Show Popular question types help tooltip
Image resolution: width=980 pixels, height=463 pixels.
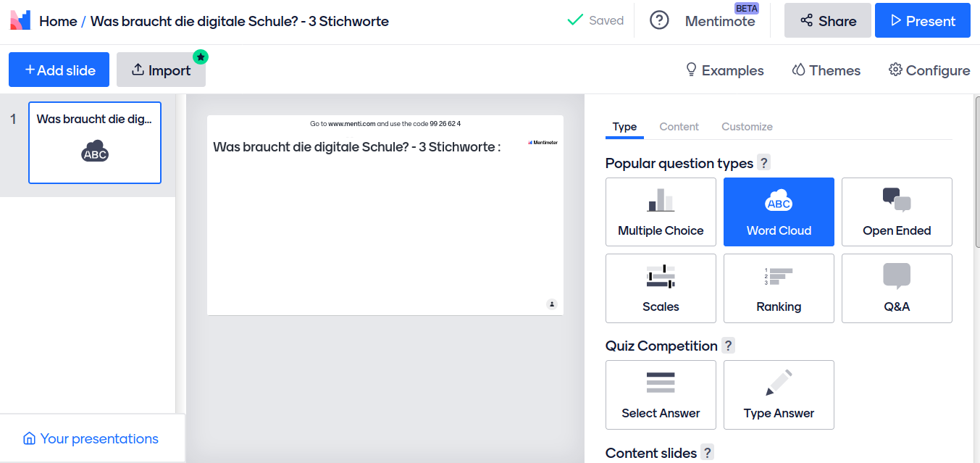[x=763, y=163]
